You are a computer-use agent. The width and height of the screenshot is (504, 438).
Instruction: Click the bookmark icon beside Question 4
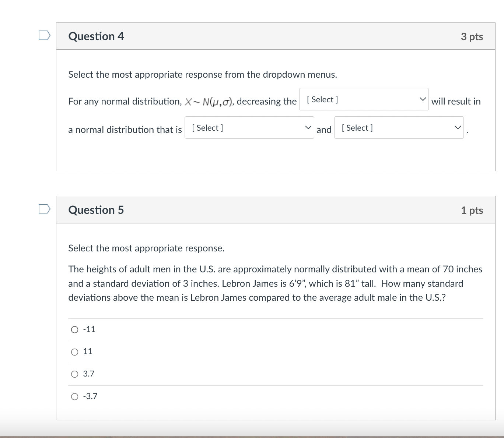[x=44, y=35]
